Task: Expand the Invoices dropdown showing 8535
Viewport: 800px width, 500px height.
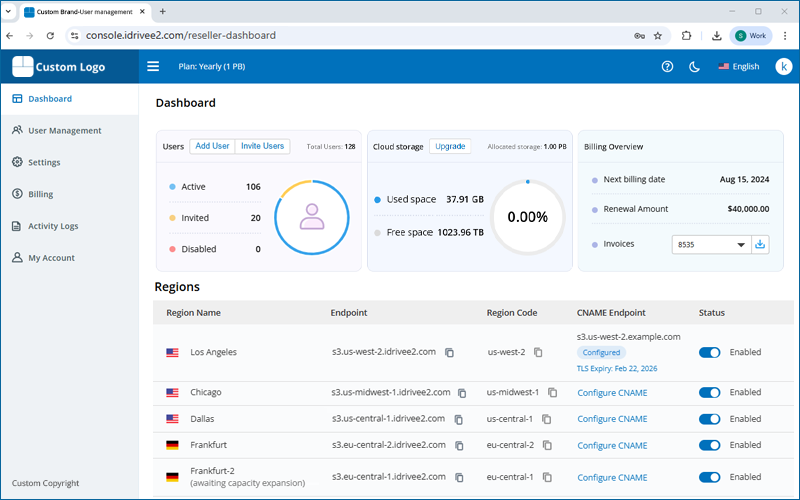Action: [712, 244]
